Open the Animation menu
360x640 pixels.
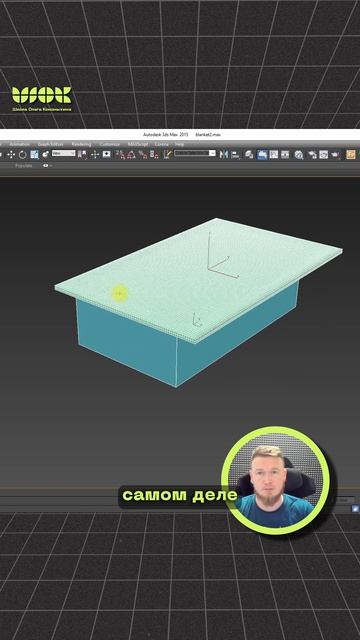pos(20,144)
